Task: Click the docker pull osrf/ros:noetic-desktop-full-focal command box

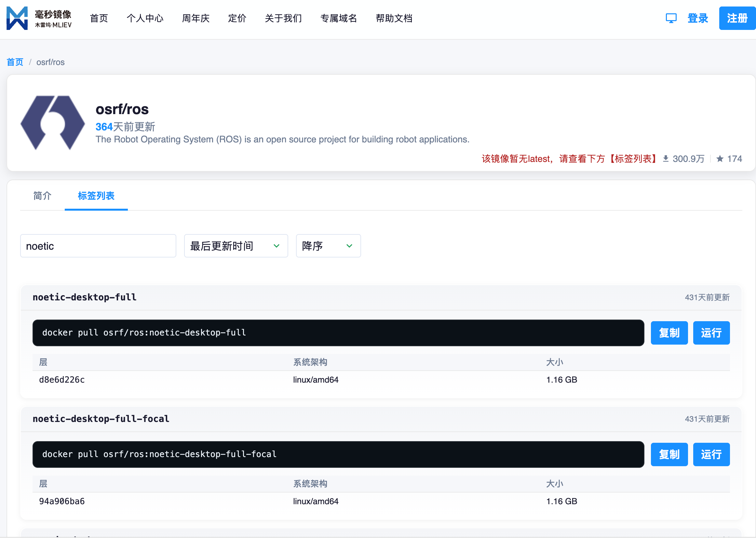Action: [338, 454]
